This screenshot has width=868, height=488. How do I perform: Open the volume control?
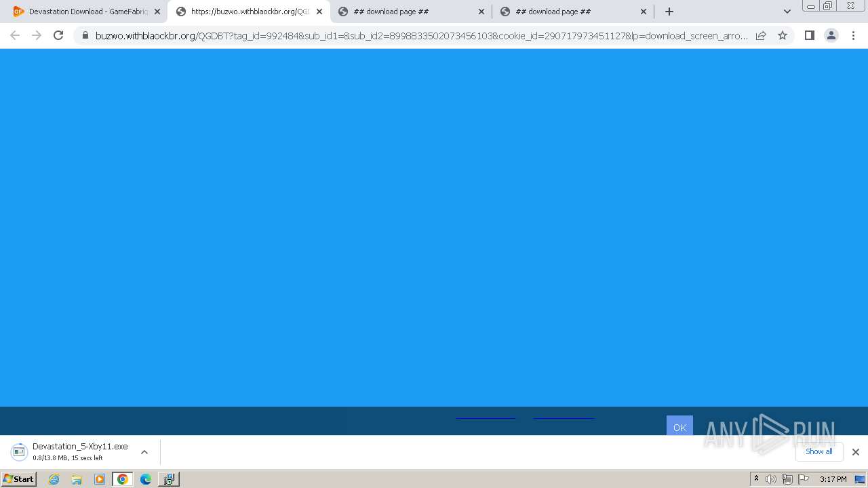(x=771, y=479)
